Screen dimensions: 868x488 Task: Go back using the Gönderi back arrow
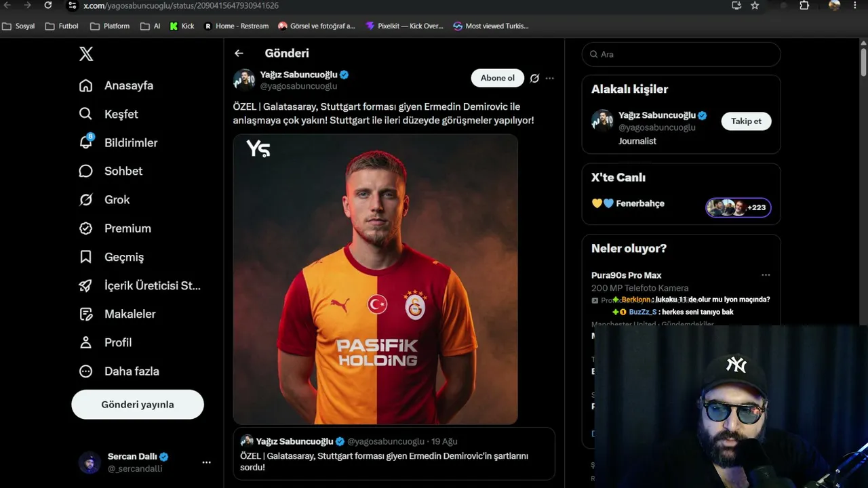[x=239, y=53]
